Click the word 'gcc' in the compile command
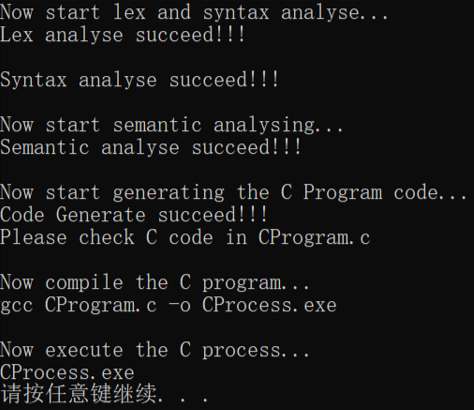The width and height of the screenshot is (474, 410). point(17,307)
